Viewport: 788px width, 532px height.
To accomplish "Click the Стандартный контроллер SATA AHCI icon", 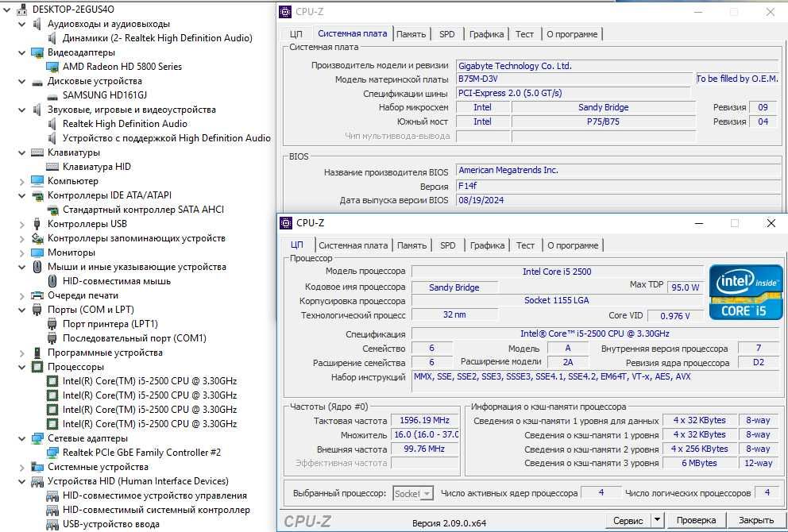I will [x=52, y=210].
